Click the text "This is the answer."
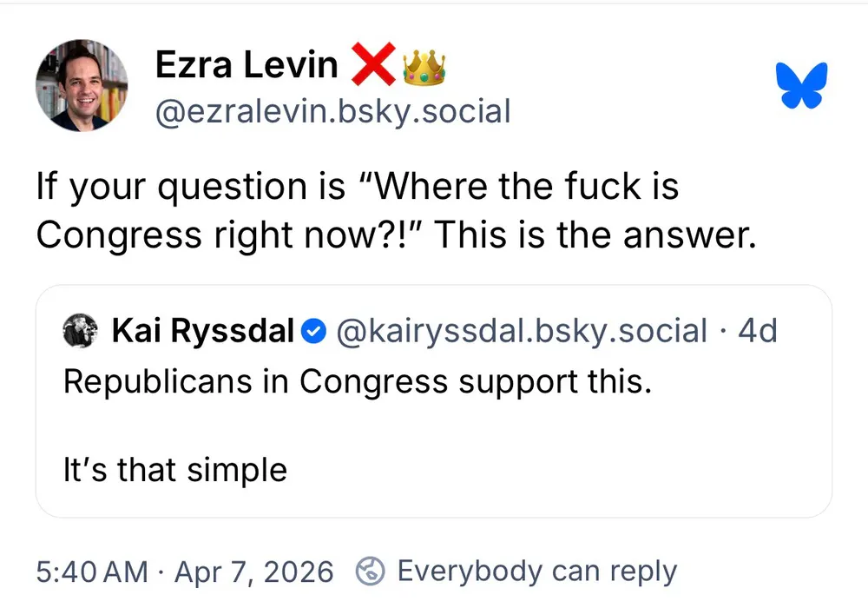Viewport: 868px width, 608px height. (595, 235)
